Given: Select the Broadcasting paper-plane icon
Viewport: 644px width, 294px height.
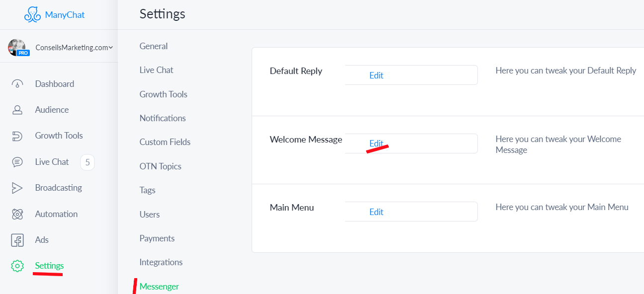Looking at the screenshot, I should [17, 188].
